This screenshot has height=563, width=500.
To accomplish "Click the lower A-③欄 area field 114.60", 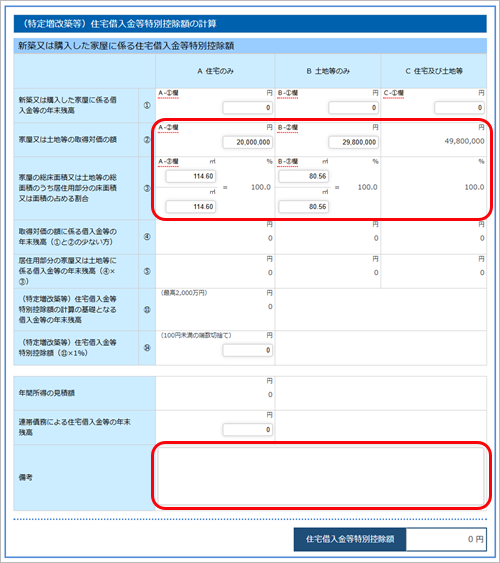I will coord(191,207).
